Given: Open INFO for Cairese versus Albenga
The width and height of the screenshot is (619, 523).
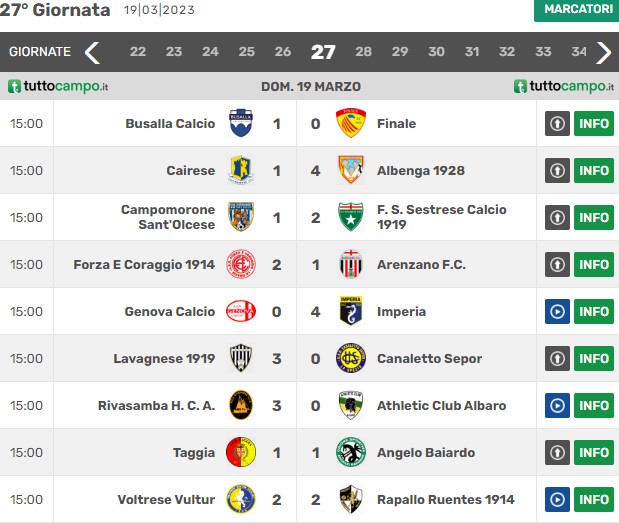Looking at the screenshot, I should point(593,170).
